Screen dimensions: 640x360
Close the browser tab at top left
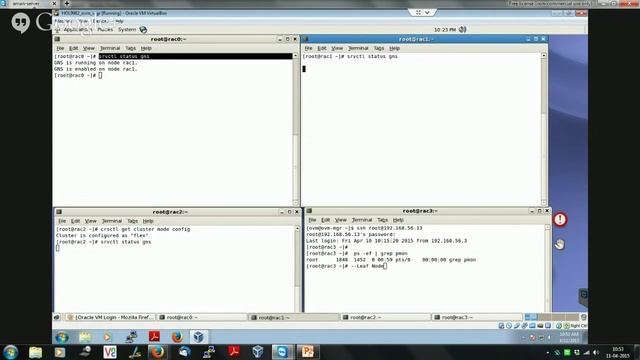pos(54,3)
